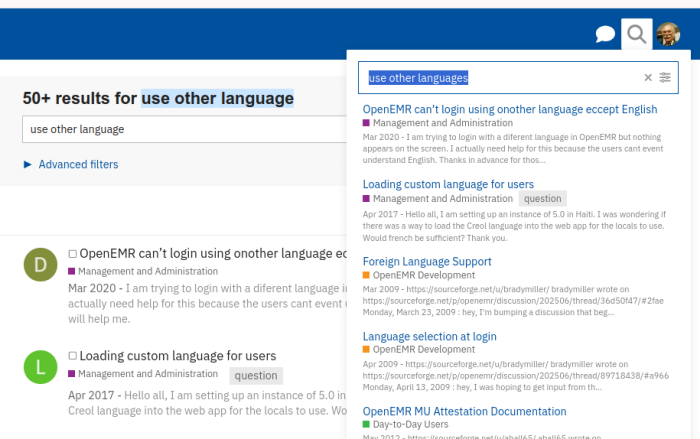Open 'Loading custom language for users' main result title

point(178,356)
